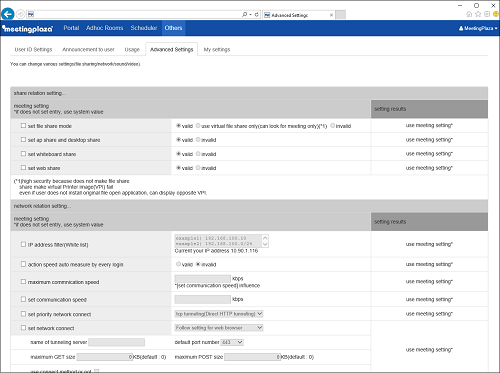Screen dimensions: 500x373
Task: Check the set whiteboard share checkbox
Action: (x=23, y=154)
